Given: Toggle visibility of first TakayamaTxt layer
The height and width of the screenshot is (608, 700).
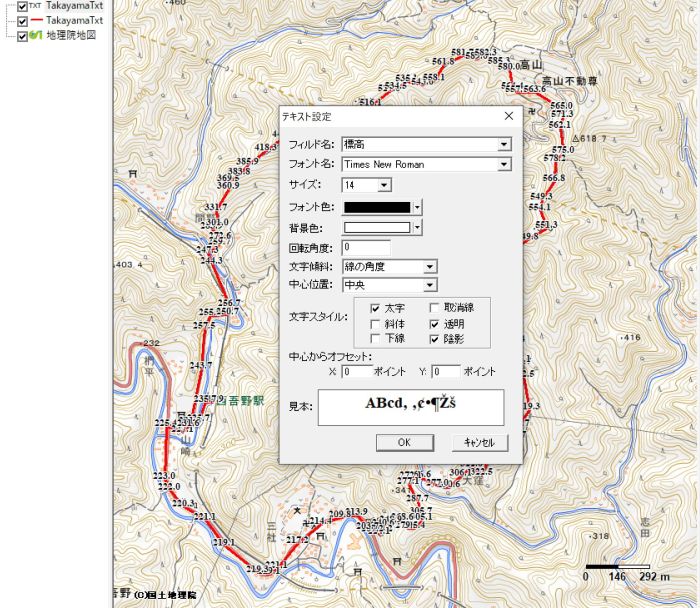Looking at the screenshot, I should pos(22,6).
